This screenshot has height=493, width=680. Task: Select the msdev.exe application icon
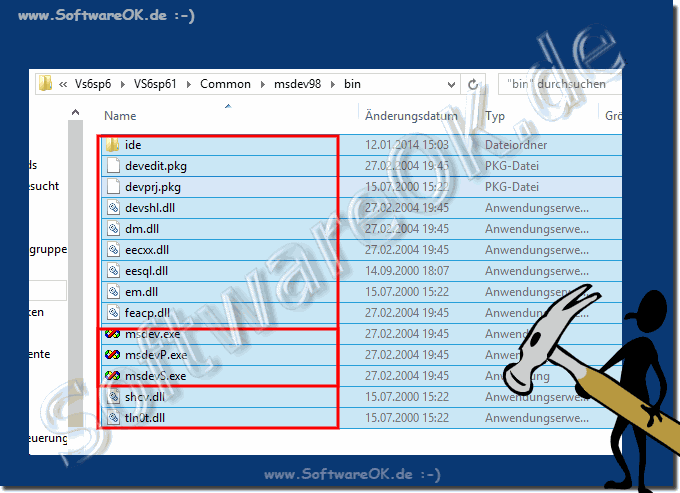tap(112, 334)
